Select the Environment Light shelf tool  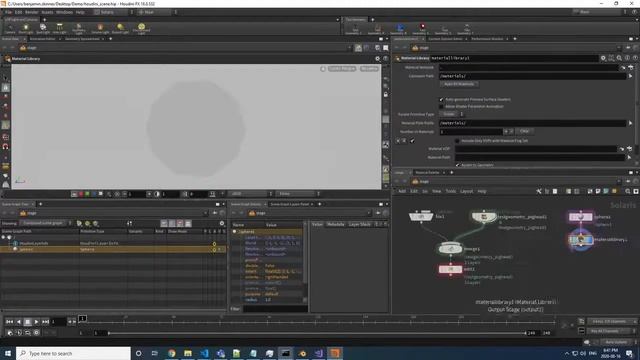pos(141,29)
